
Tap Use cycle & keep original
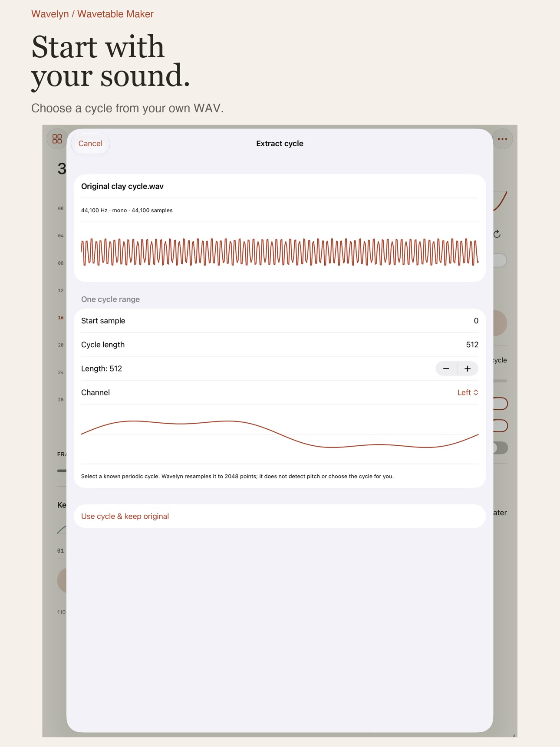click(280, 516)
